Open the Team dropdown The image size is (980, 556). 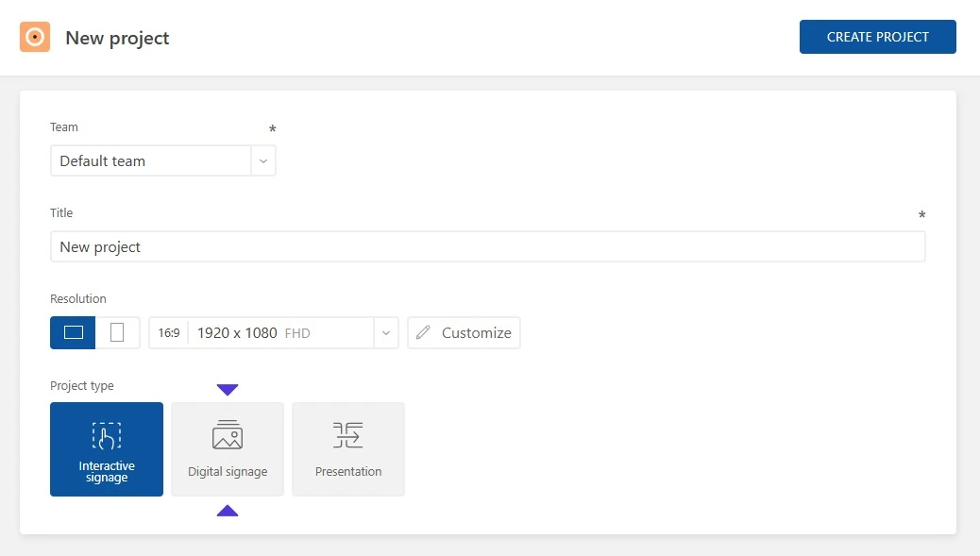coord(263,160)
